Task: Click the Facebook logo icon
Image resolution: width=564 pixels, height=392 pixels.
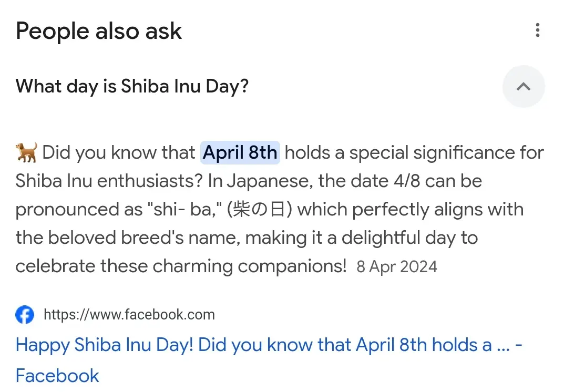Action: (x=25, y=315)
